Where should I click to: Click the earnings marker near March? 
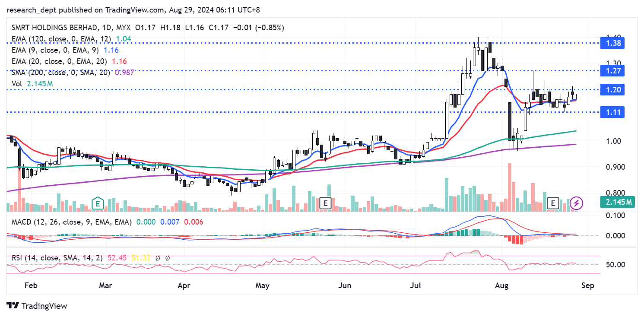pyautogui.click(x=98, y=203)
